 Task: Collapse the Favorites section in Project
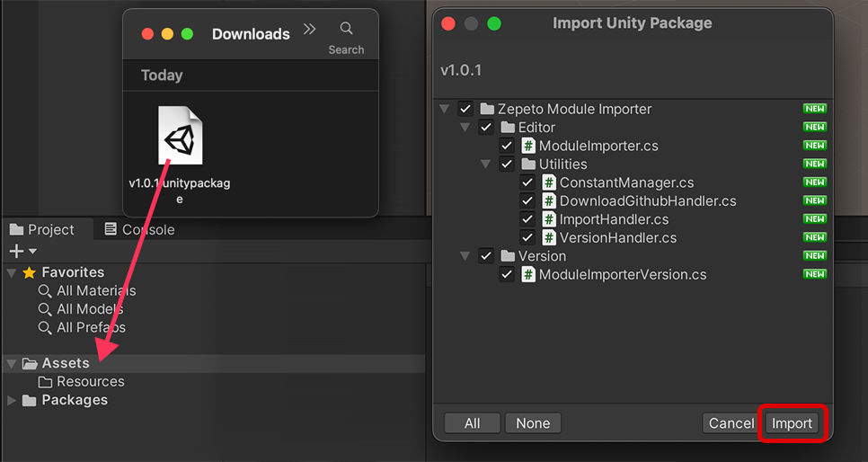11,272
